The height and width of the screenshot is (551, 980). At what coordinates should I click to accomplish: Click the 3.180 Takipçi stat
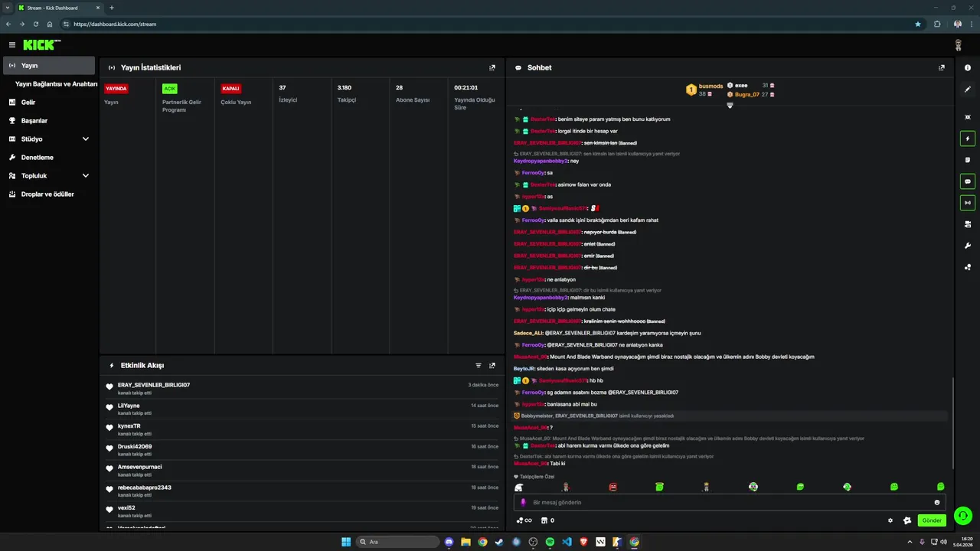[346, 93]
